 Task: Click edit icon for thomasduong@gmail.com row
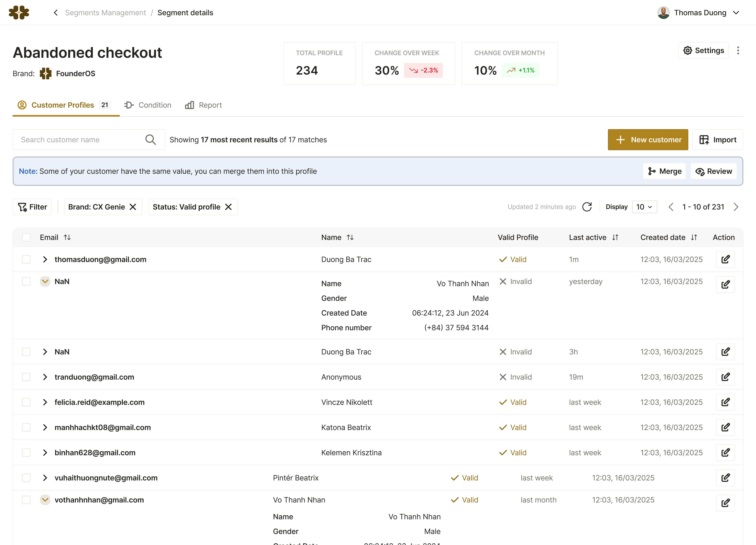tap(725, 259)
